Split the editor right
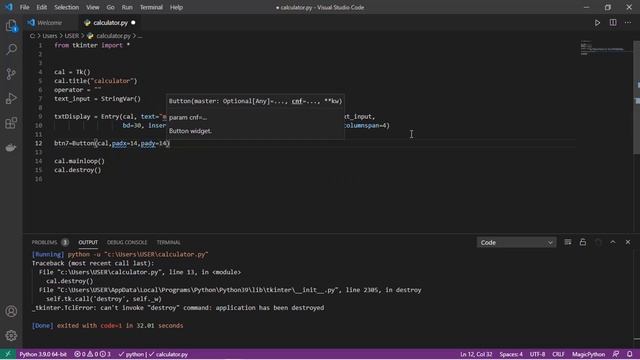 click(613, 23)
